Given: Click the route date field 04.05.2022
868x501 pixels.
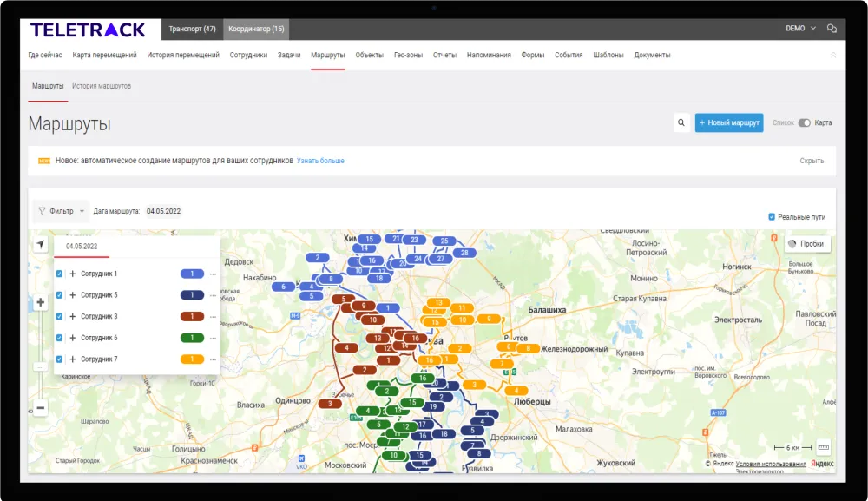Looking at the screenshot, I should coord(163,211).
